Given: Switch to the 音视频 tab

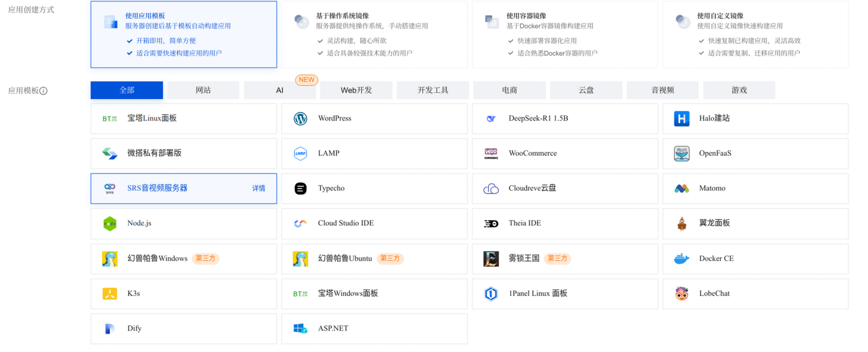Looking at the screenshot, I should (663, 90).
